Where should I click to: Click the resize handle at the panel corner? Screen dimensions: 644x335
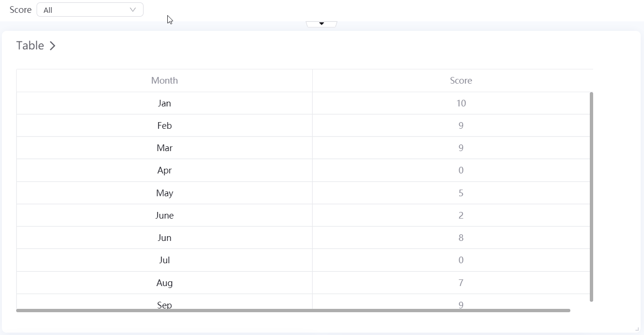pyautogui.click(x=637, y=328)
